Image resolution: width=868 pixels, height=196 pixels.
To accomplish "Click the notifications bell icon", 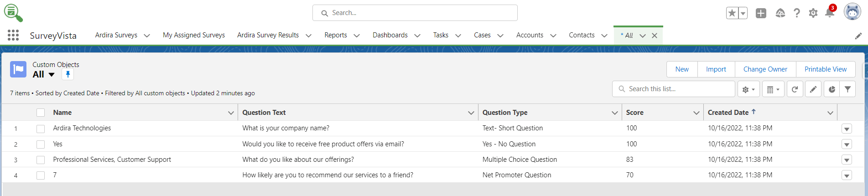I will [x=829, y=13].
